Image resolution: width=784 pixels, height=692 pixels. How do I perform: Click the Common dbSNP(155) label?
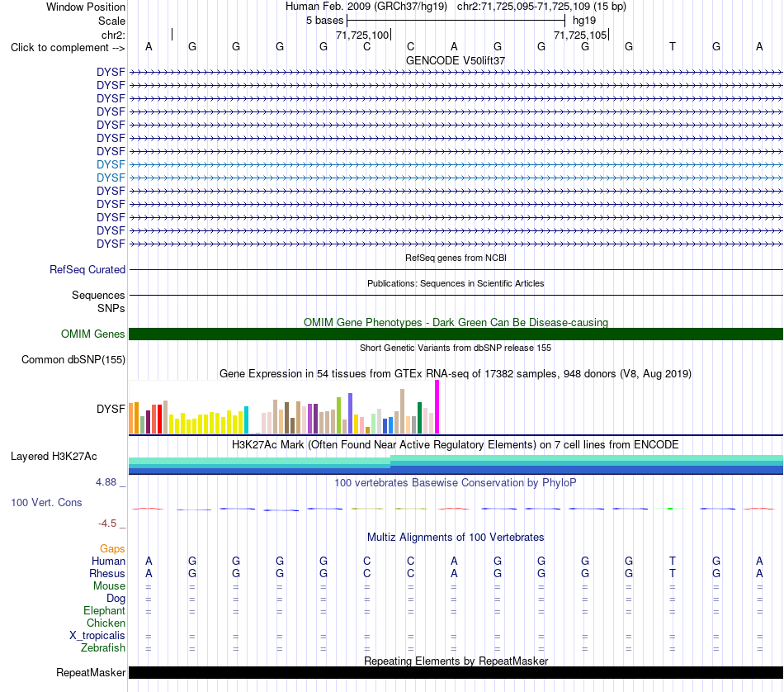[x=73, y=359]
